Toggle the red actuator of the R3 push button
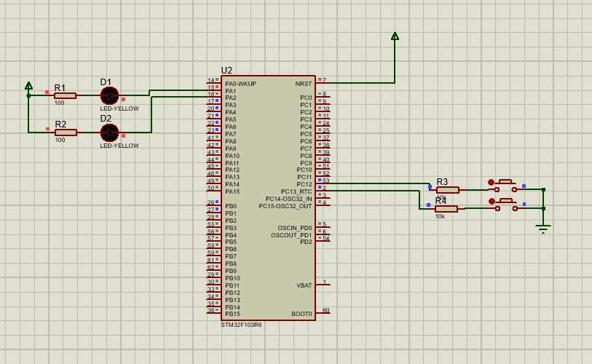592x364 pixels. click(x=491, y=183)
